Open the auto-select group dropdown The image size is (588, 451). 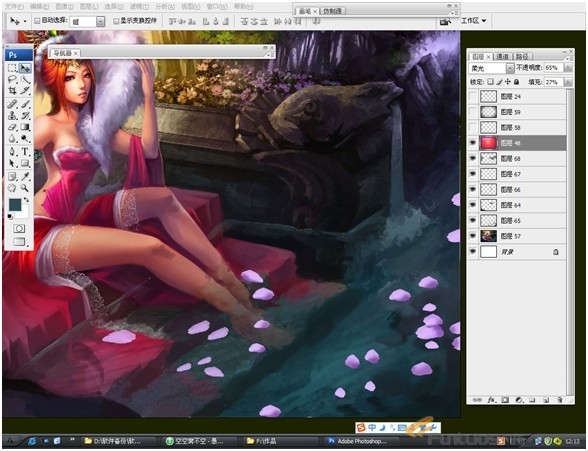(100, 22)
